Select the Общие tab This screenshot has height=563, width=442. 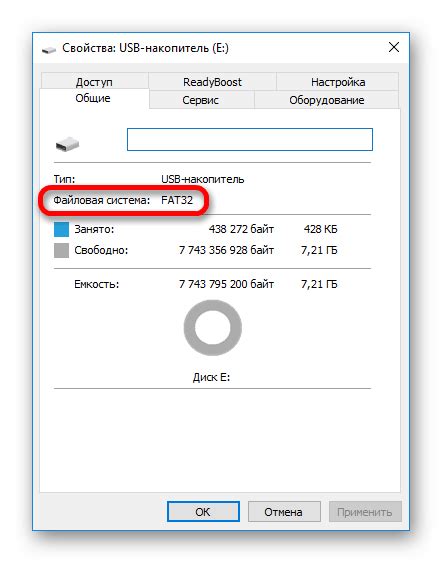(x=93, y=98)
